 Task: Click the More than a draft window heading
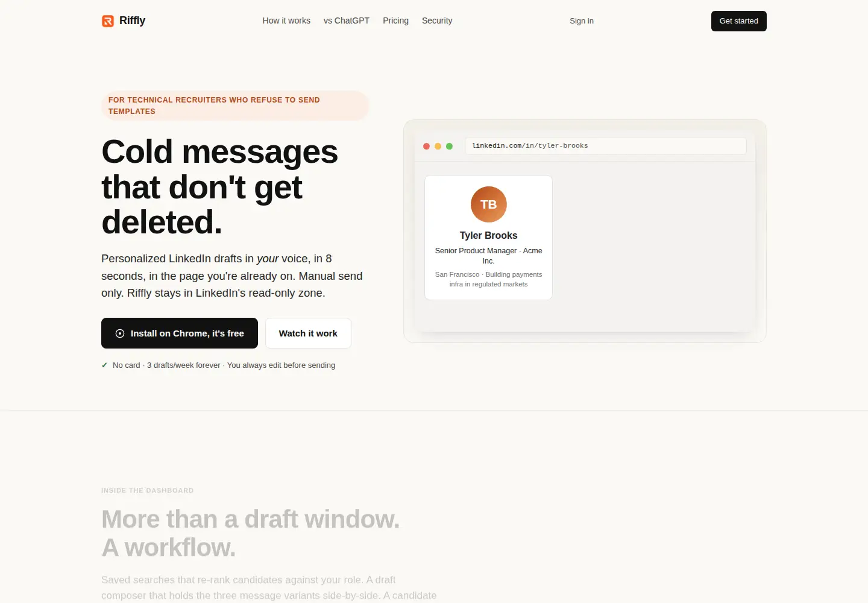pyautogui.click(x=251, y=533)
